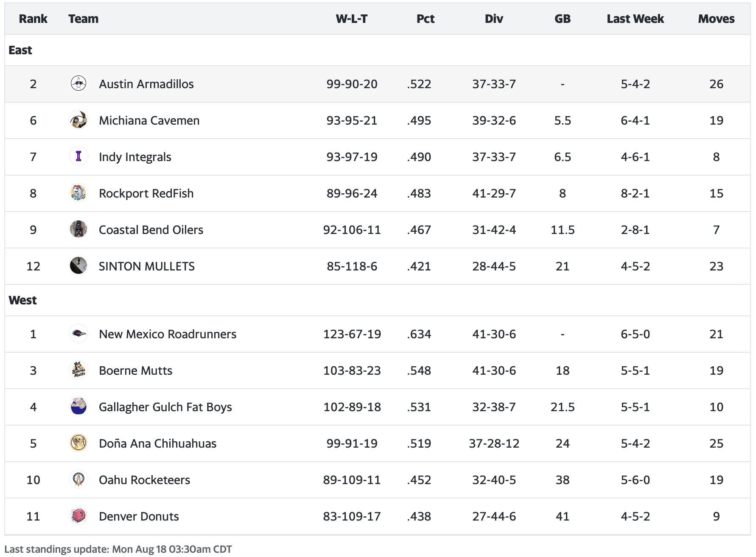
Task: Click the Austin Armadillos team logo
Action: [x=78, y=84]
